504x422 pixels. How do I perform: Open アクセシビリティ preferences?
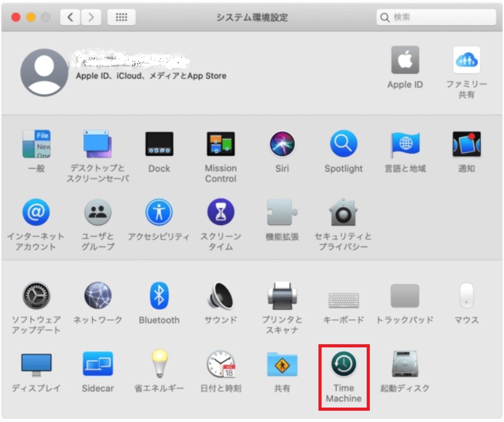pyautogui.click(x=159, y=212)
